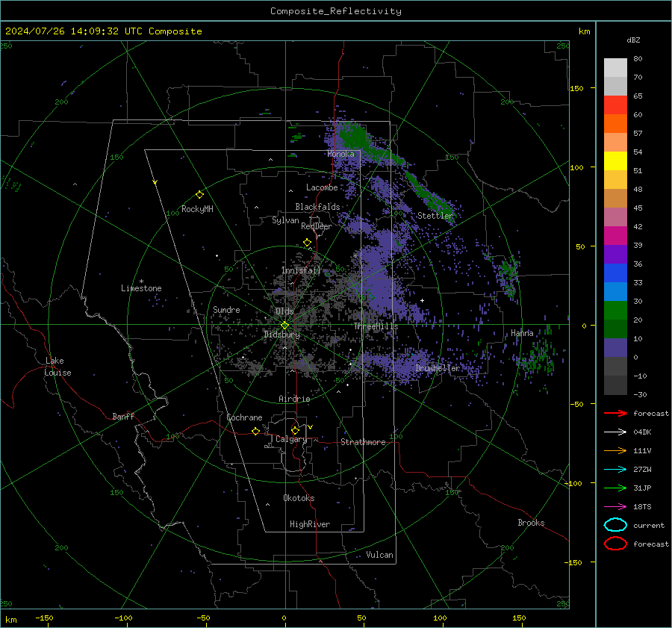
Task: Click the Drumheller city label
Action: [438, 368]
